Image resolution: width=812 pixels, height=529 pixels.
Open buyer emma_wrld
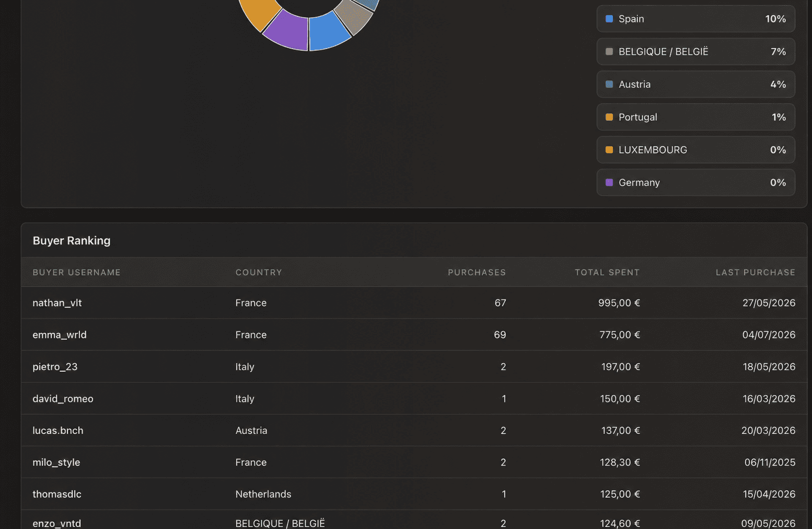click(x=60, y=335)
